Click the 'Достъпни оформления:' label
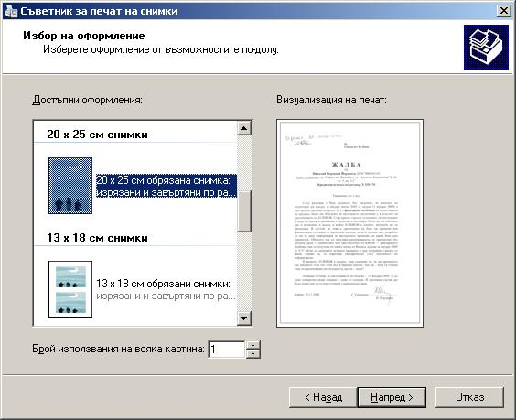 88,100
